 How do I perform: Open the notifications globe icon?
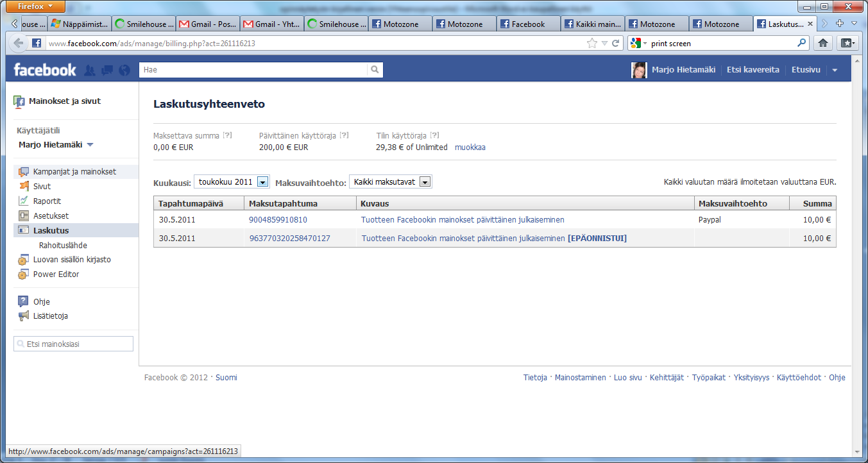(124, 70)
